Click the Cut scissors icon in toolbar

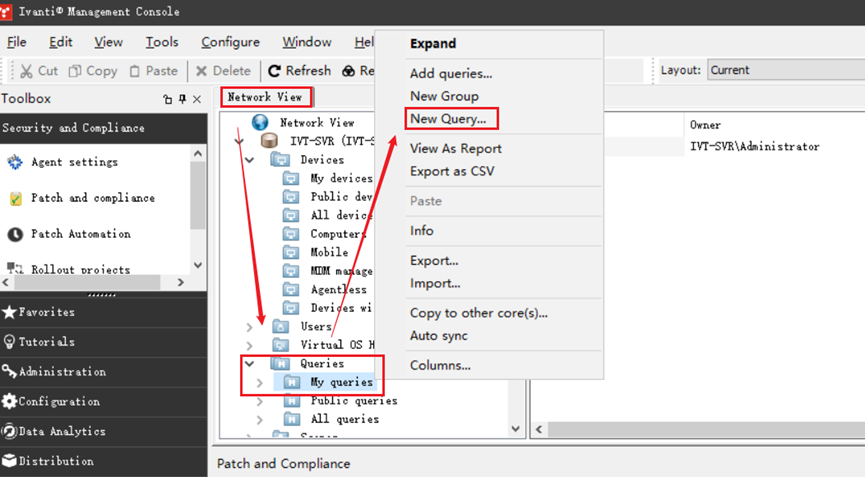tap(25, 71)
